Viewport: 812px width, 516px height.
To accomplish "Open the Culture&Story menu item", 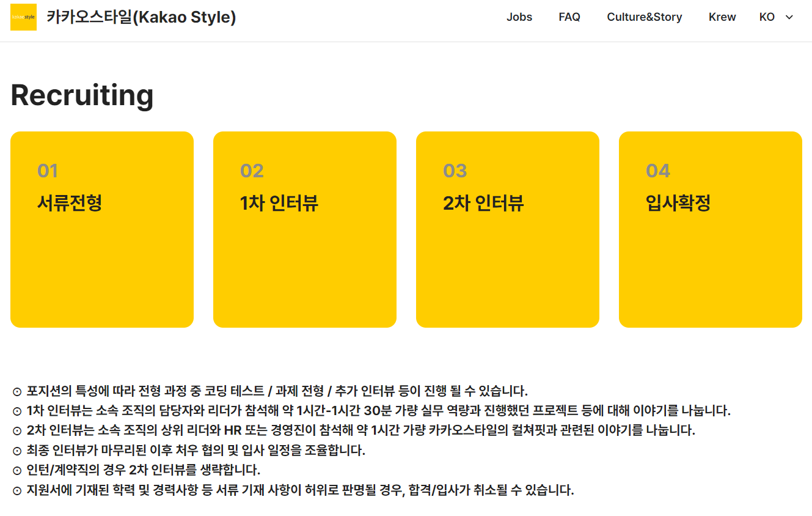I will point(645,17).
